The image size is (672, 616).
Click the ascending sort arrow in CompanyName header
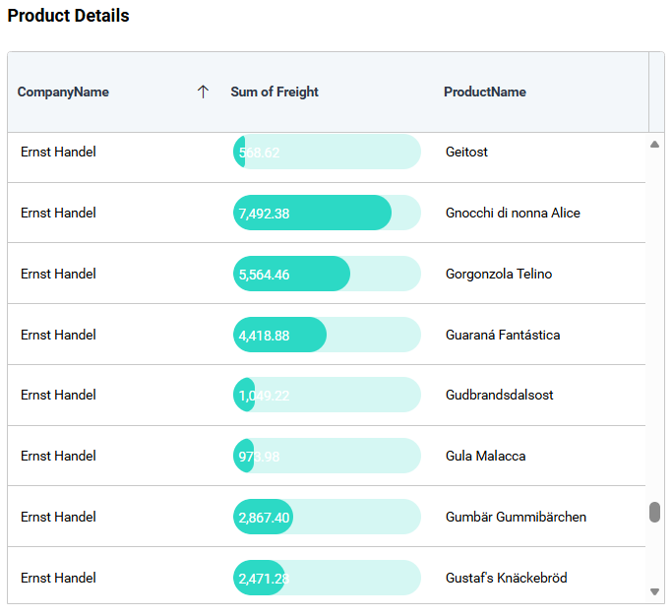coord(203,92)
